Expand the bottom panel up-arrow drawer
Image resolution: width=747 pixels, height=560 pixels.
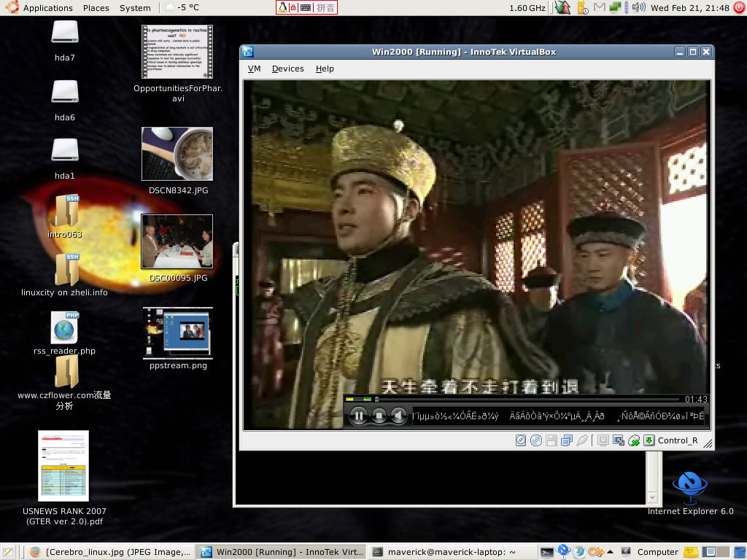611,552
